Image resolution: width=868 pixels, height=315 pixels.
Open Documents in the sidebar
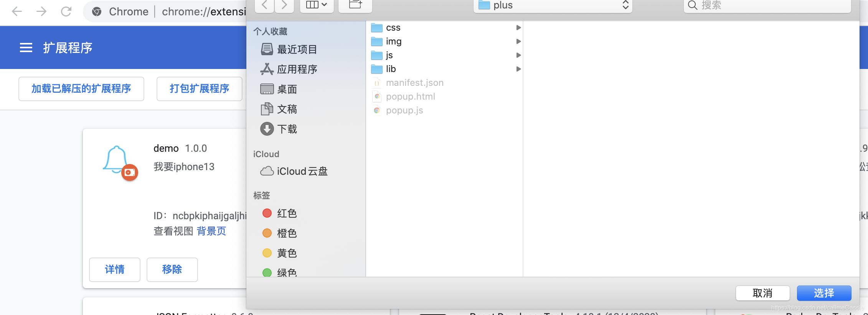click(279, 109)
